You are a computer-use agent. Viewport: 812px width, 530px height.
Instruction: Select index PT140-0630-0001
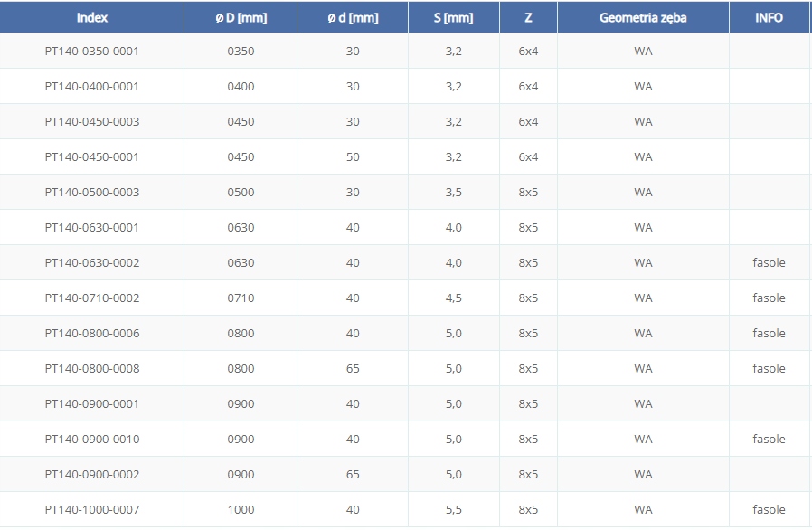point(91,228)
